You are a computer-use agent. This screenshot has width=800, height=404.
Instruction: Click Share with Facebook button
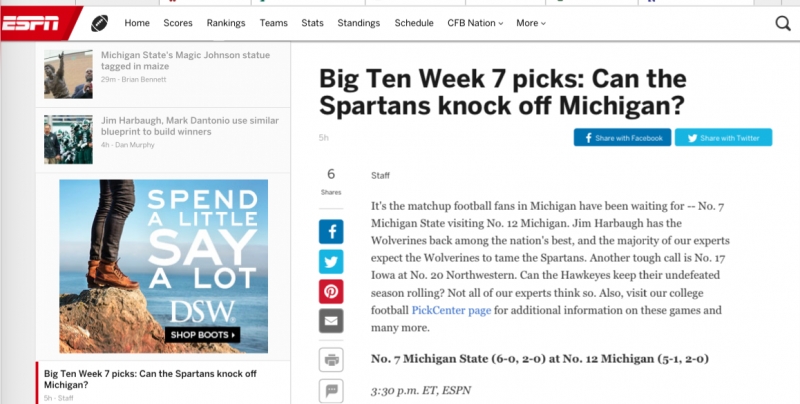coord(622,138)
